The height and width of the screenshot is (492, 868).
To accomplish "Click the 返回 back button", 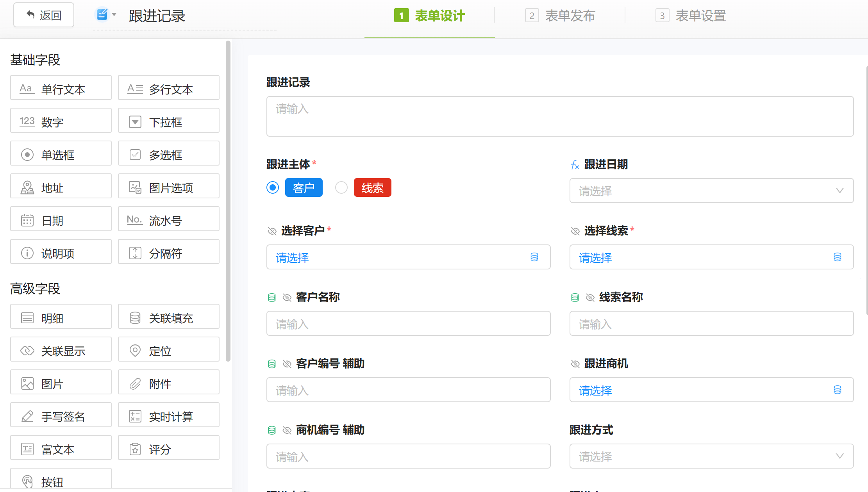I will [44, 15].
